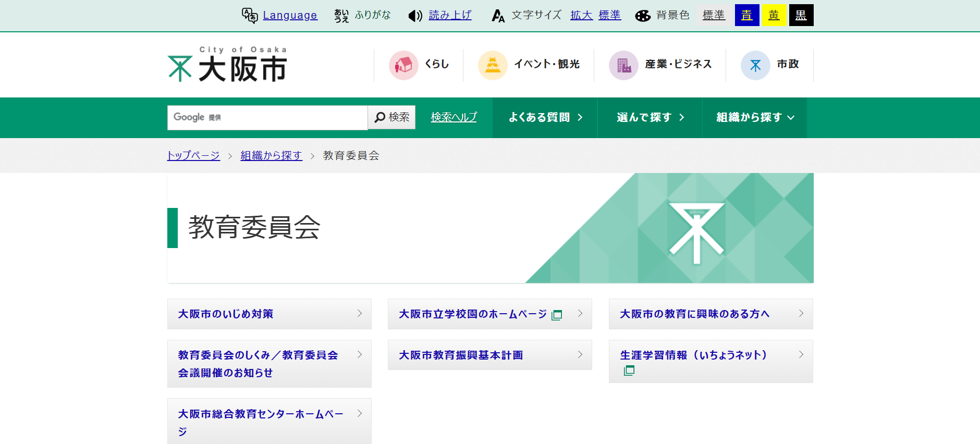Image resolution: width=980 pixels, height=444 pixels.
Task: Open the 検索ヘルプ link
Action: 454,117
